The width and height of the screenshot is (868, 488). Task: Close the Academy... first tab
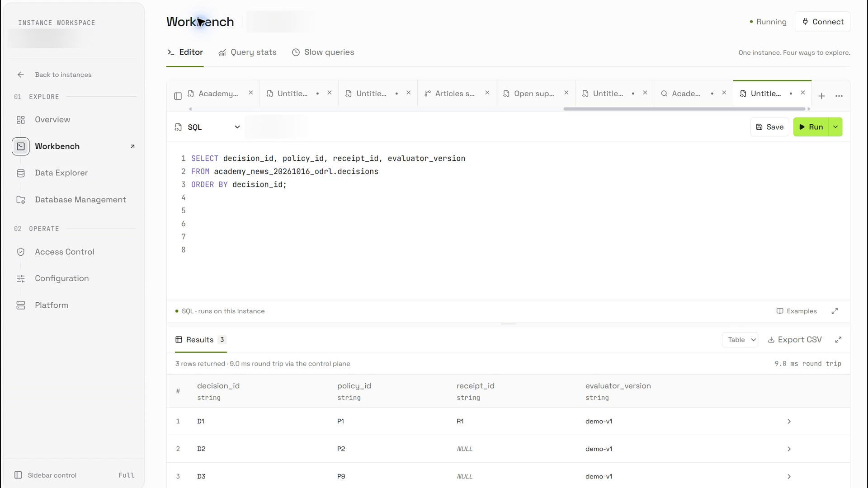click(x=250, y=93)
